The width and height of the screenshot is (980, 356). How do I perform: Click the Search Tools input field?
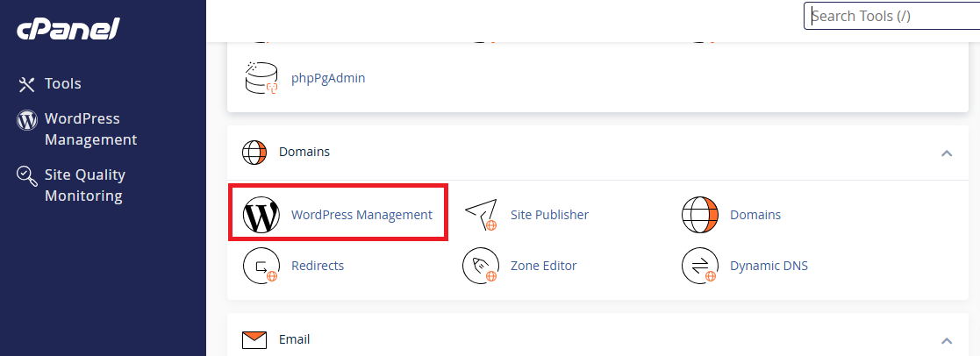click(891, 16)
